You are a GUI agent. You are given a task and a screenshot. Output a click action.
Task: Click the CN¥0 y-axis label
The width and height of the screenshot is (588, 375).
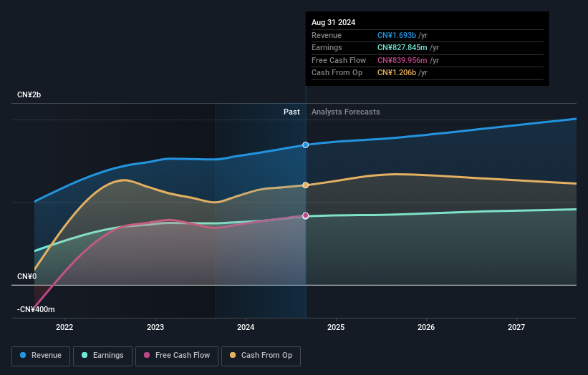point(27,276)
